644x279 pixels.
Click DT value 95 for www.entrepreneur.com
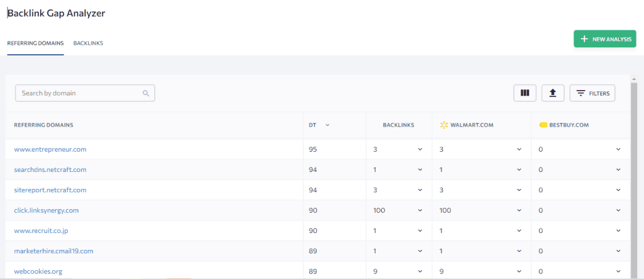(x=313, y=149)
